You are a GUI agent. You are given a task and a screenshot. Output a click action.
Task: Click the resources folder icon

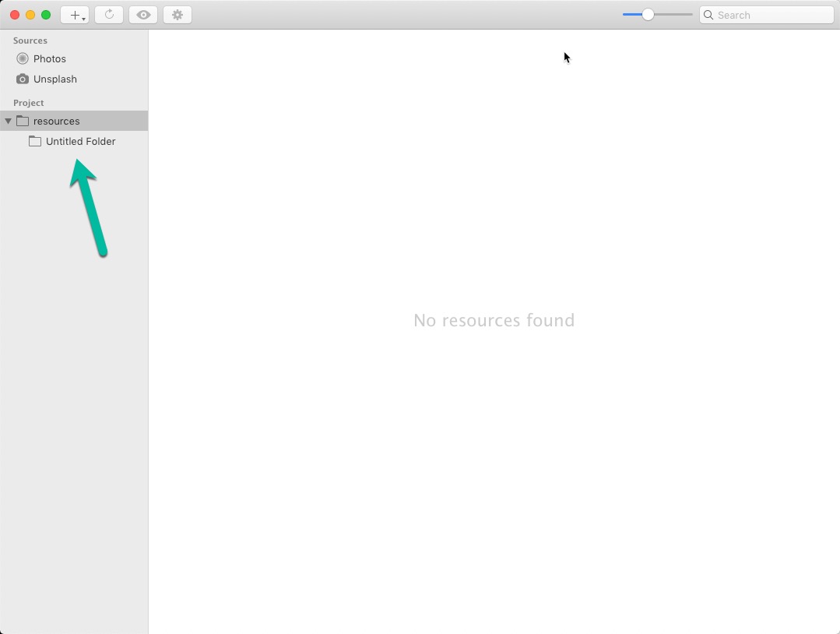click(23, 121)
